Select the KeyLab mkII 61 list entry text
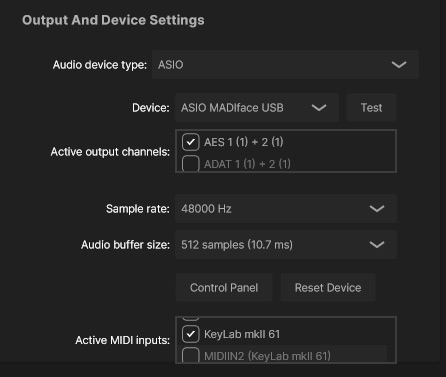The image size is (446, 377). (242, 334)
